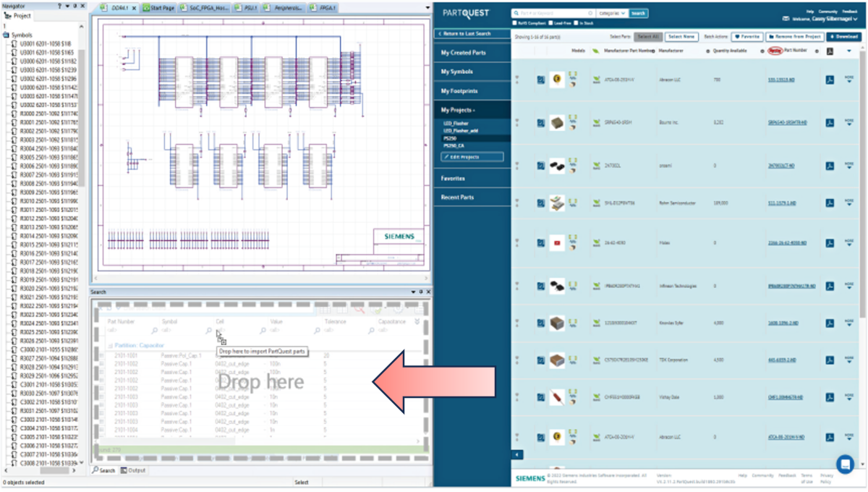Click parametric search icon in Infineon Technologies row
Image resolution: width=868 pixels, height=492 pixels.
(x=540, y=286)
